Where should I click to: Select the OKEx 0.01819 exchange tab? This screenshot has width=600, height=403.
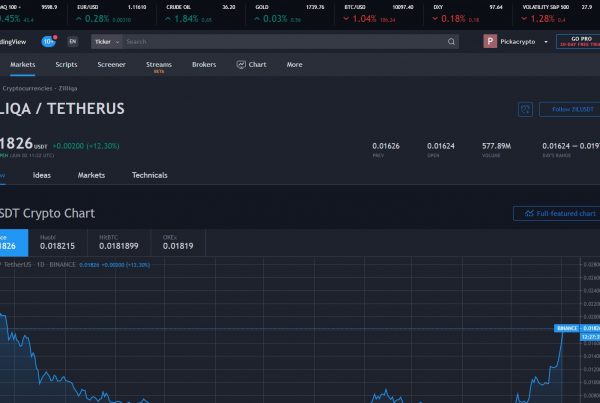[x=178, y=243]
